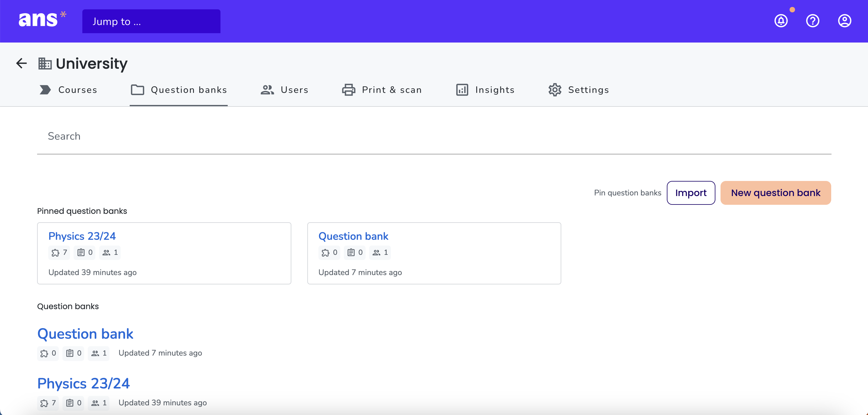Click 'Updated 39 minutes ago' in list row
This screenshot has width=868, height=415.
coord(163,403)
